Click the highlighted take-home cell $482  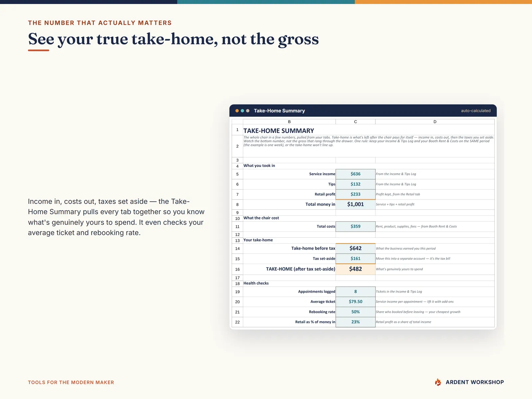click(x=355, y=269)
